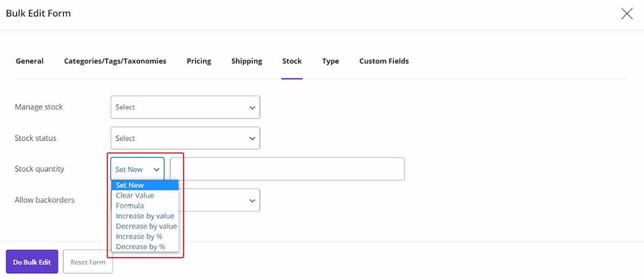Choose Increase by % option
This screenshot has width=644, height=277.
click(139, 236)
